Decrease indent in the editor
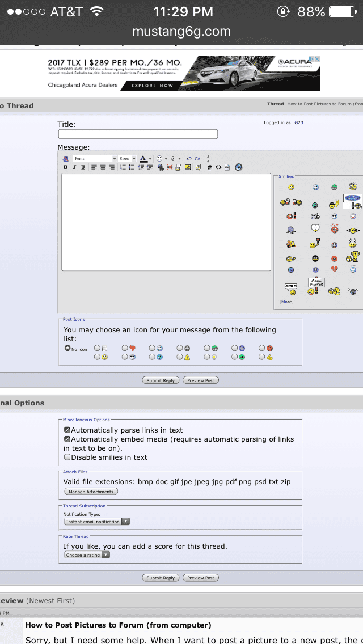Viewport: 363px width, 644px height. (x=141, y=167)
